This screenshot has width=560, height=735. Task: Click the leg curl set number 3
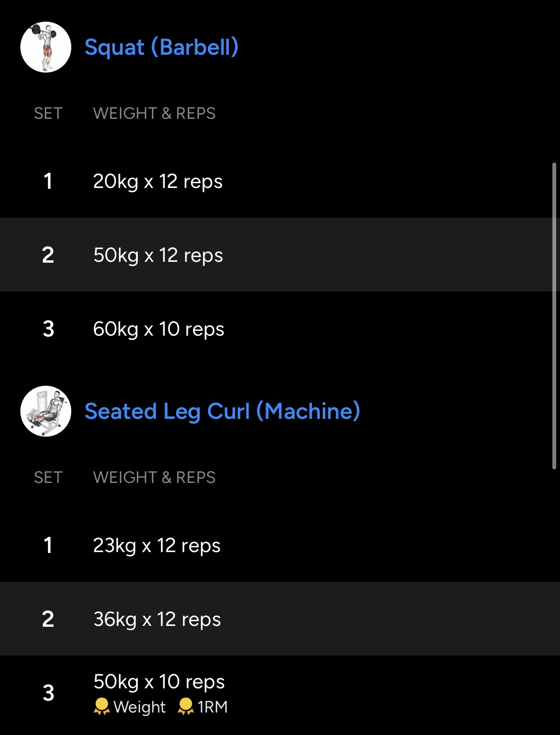click(x=48, y=693)
